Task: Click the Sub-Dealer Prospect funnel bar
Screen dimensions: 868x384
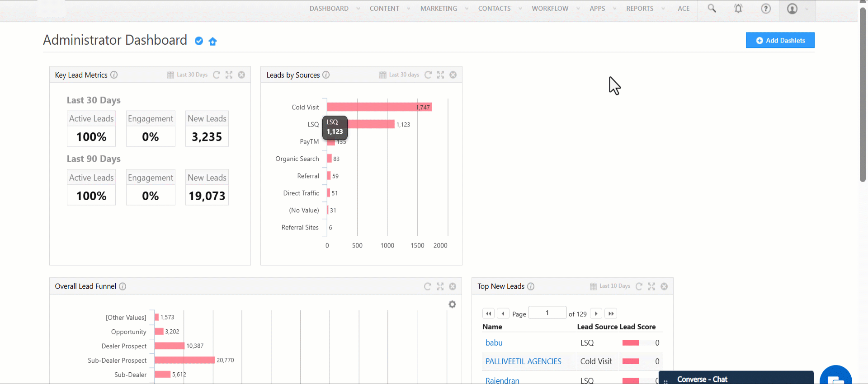Action: [x=184, y=360]
